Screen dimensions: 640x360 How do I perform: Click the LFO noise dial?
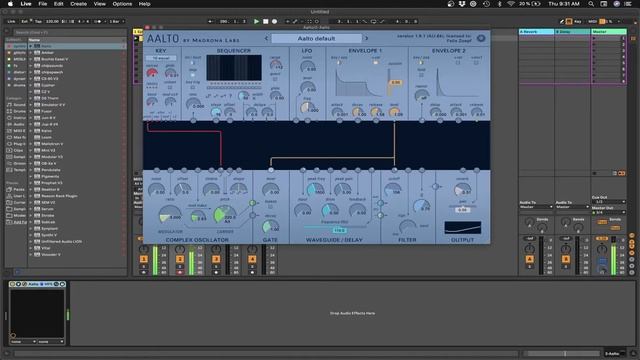(307, 66)
